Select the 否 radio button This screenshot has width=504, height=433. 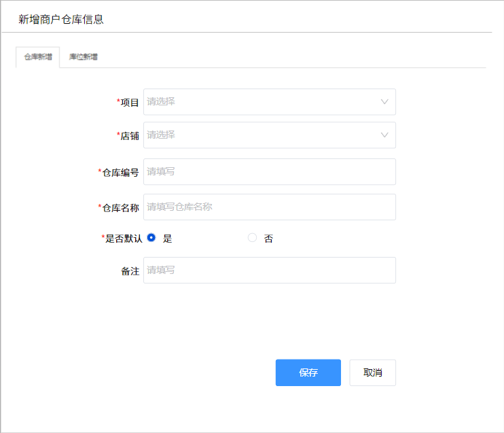point(252,238)
